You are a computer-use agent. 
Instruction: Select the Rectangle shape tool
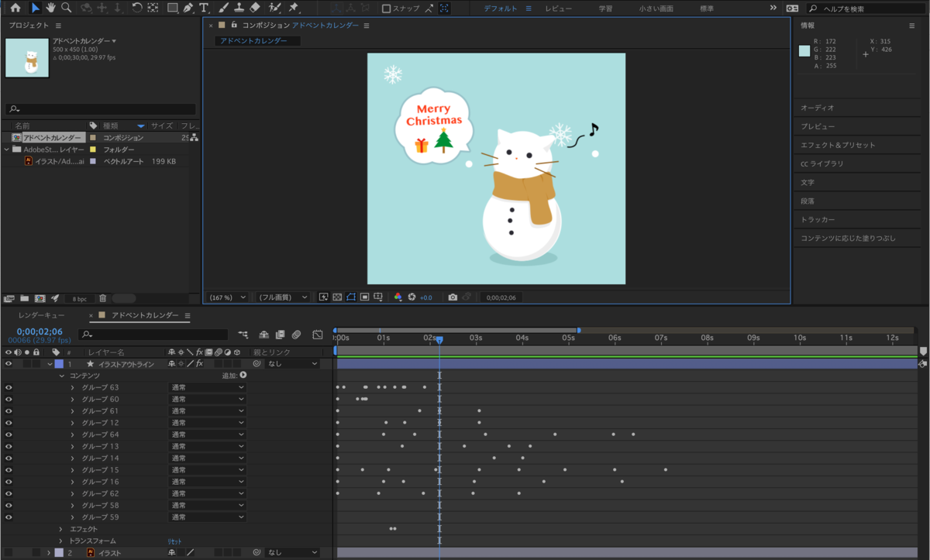tap(172, 8)
